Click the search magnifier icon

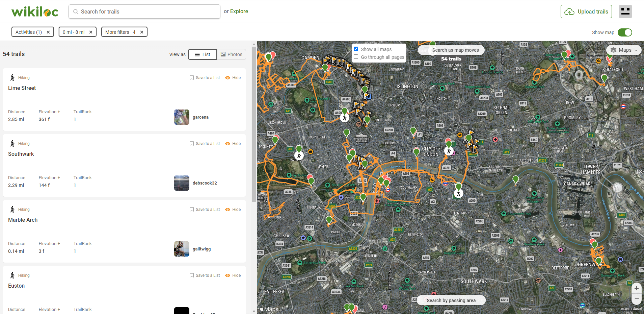76,12
